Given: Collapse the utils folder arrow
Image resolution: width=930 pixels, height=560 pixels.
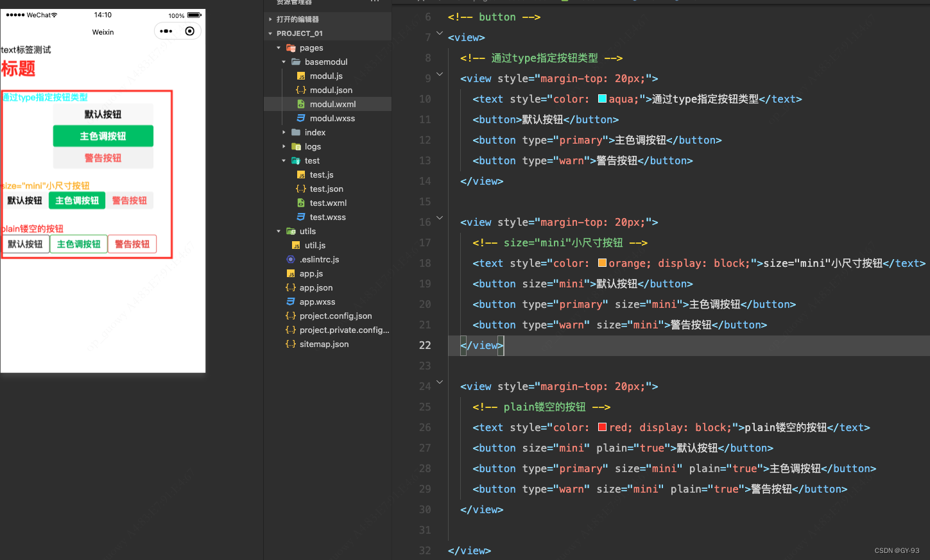Looking at the screenshot, I should click(279, 231).
